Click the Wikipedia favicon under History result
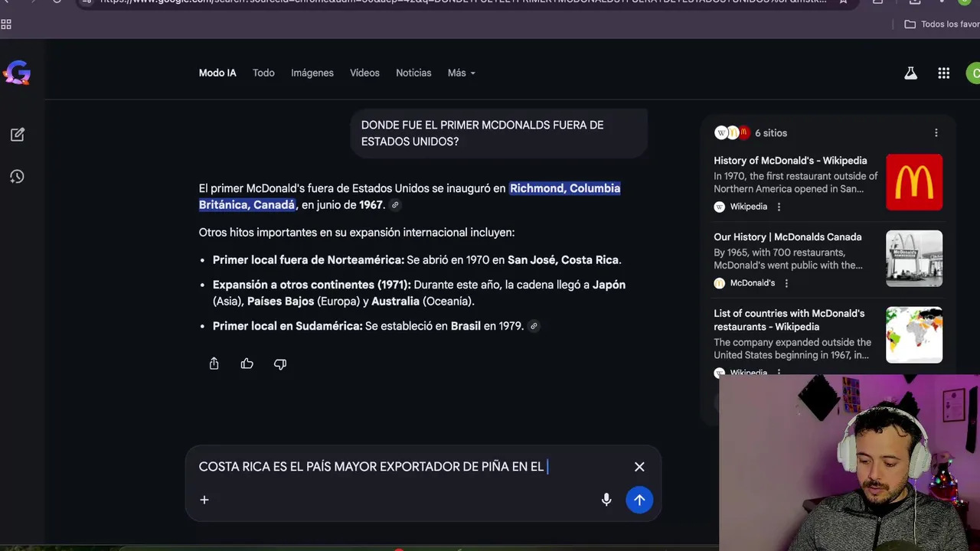Viewport: 980px width, 551px height. pyautogui.click(x=719, y=207)
